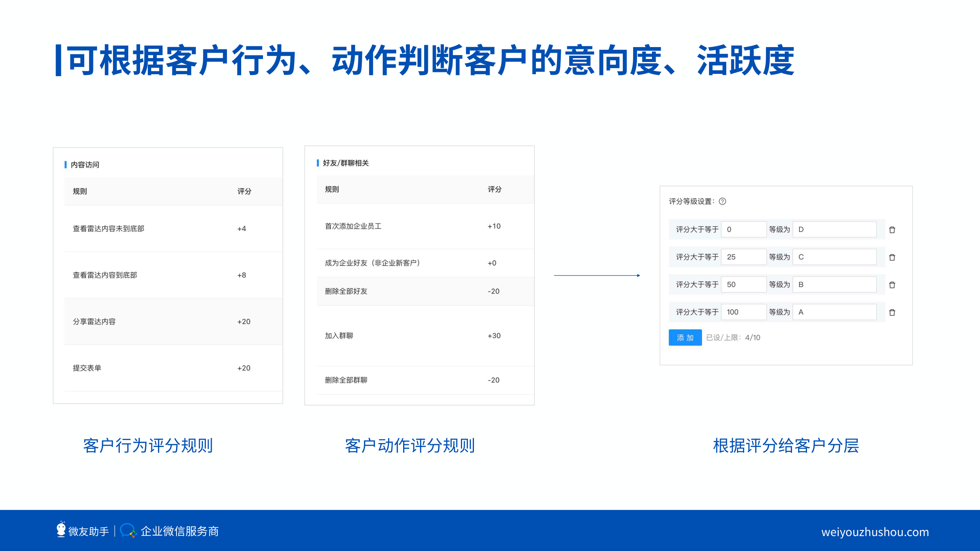Screen dimensions: 980x551
Task: Click +8 score in 内容访问 table
Action: click(242, 275)
